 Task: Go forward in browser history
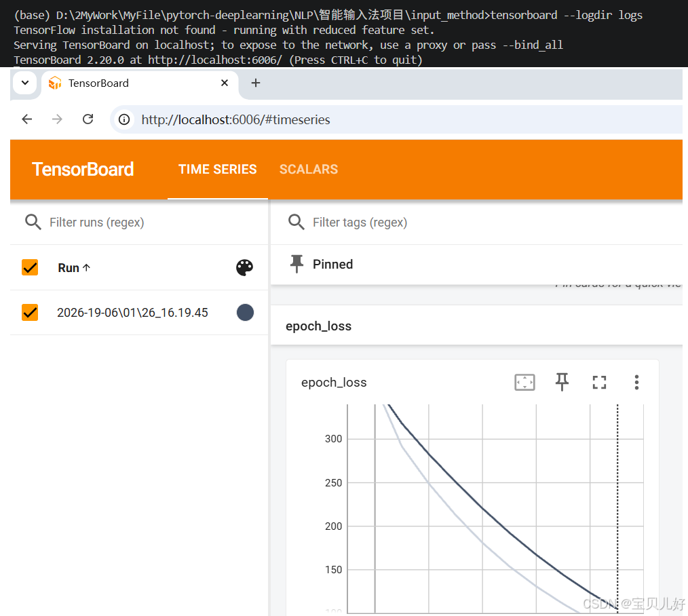[x=57, y=119]
